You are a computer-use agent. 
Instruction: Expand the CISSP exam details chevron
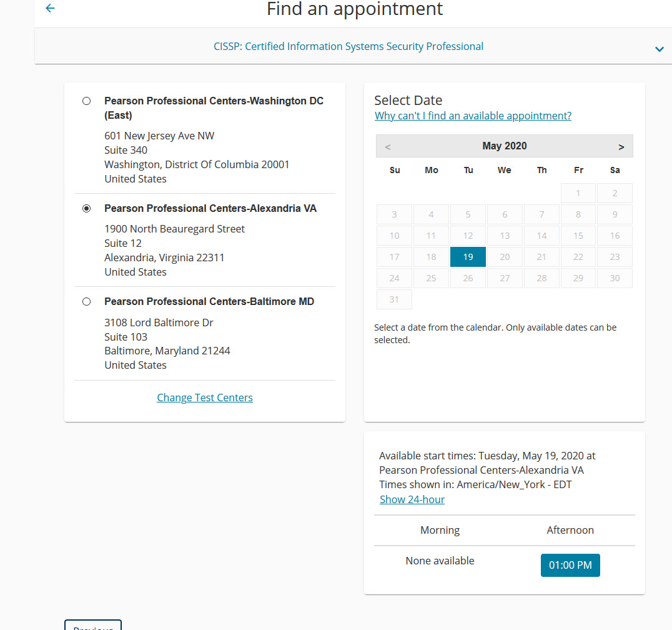[x=659, y=49]
